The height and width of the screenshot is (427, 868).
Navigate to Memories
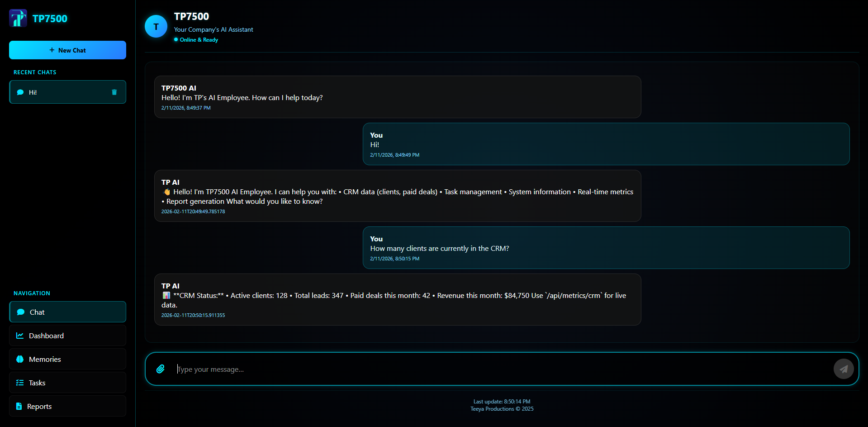[x=67, y=359]
